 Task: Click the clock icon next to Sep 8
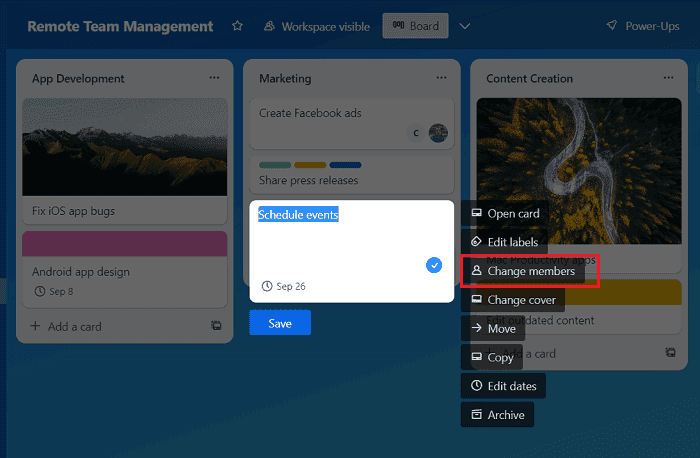(x=40, y=291)
